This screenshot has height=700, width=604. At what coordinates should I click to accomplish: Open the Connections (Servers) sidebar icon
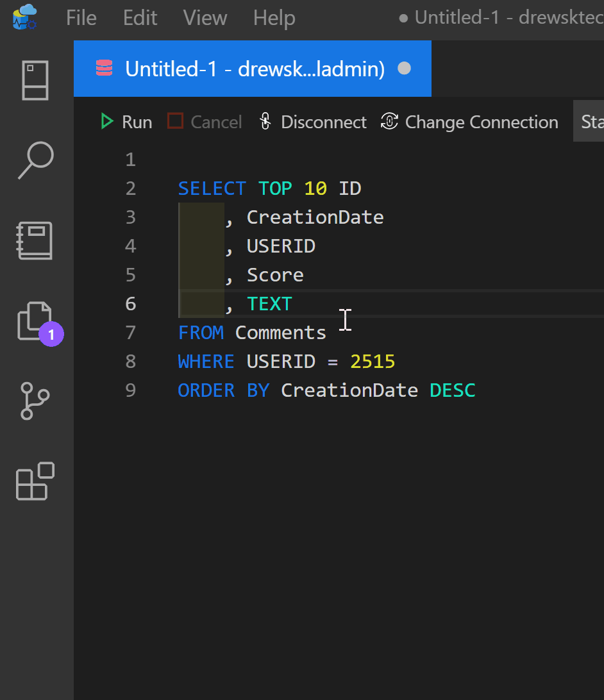point(35,81)
